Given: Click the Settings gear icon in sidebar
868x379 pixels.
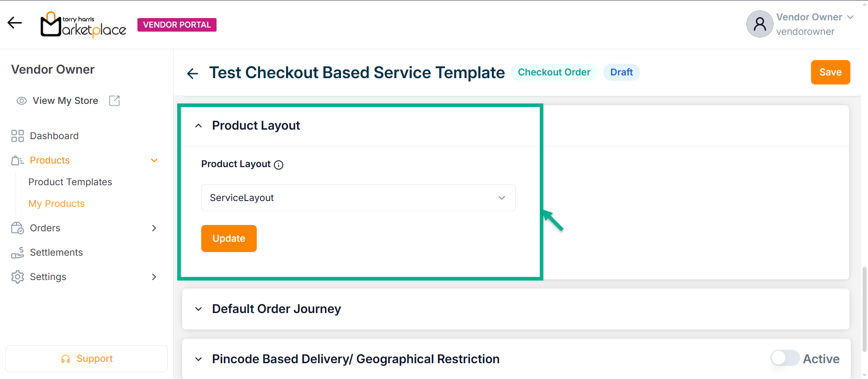Looking at the screenshot, I should click(x=18, y=277).
